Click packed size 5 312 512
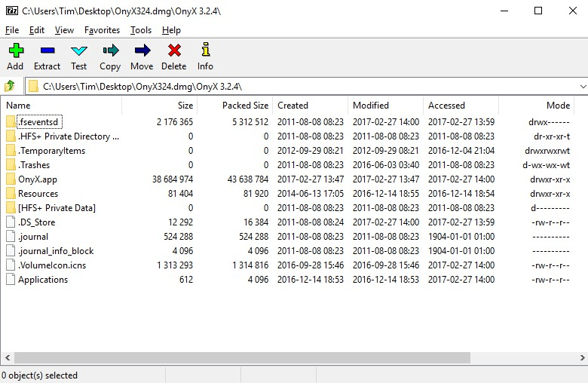Screen dimensions: 588x383 (250, 122)
